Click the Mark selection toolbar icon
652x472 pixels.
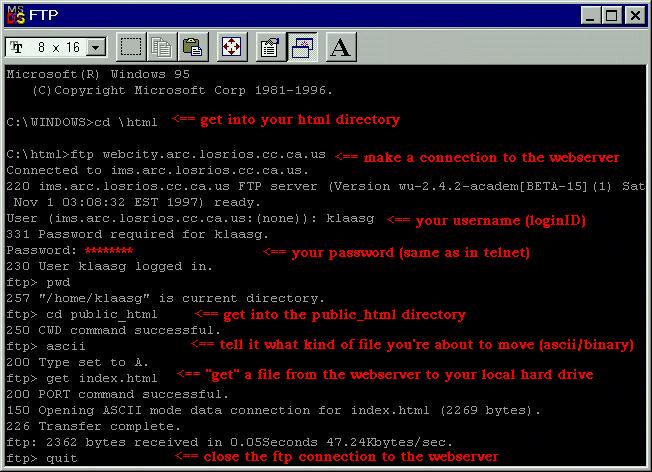pos(131,47)
